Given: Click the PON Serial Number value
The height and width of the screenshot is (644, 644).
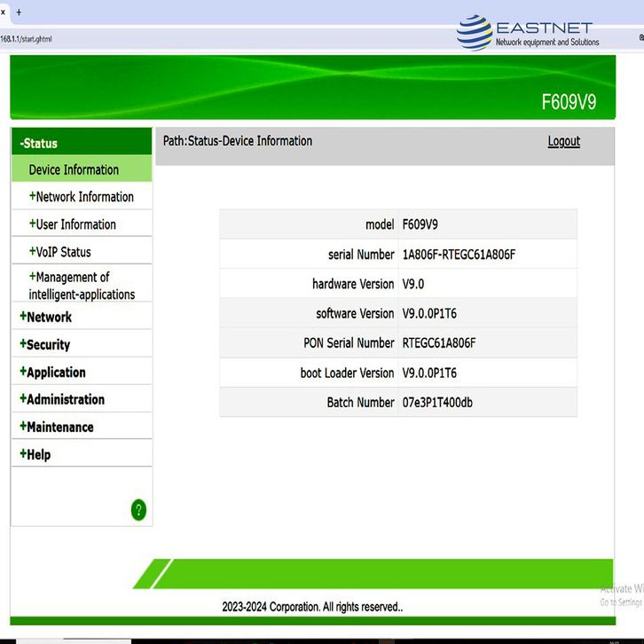Looking at the screenshot, I should [439, 343].
